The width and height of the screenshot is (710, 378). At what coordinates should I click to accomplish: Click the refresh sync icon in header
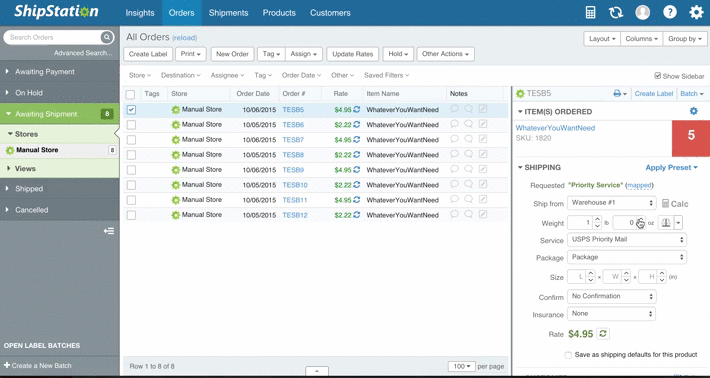[616, 13]
